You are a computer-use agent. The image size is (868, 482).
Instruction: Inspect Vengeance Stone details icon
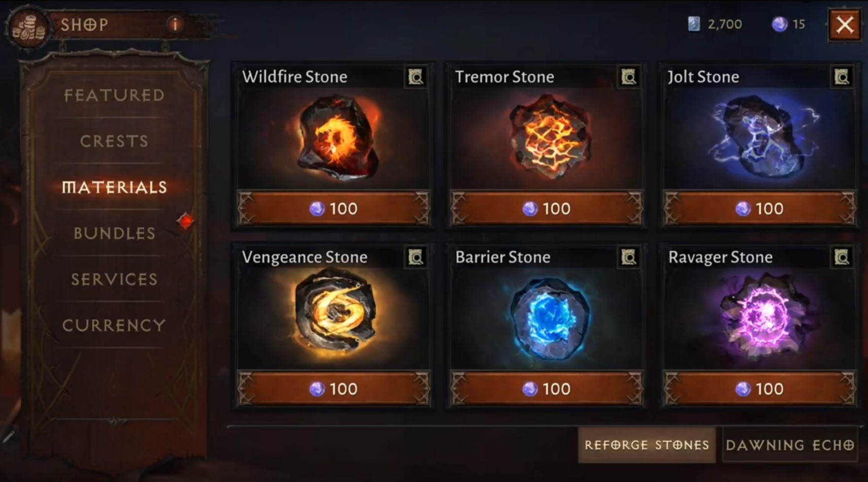click(416, 258)
